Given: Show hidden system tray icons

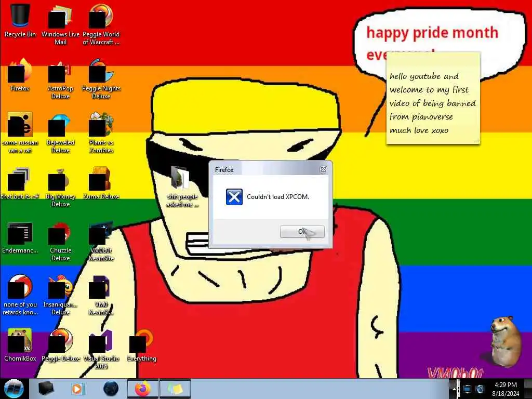Looking at the screenshot, I should [454, 389].
